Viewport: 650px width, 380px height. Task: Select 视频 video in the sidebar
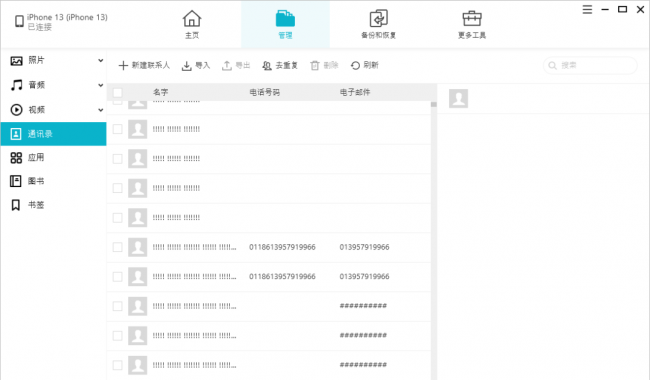pos(53,110)
